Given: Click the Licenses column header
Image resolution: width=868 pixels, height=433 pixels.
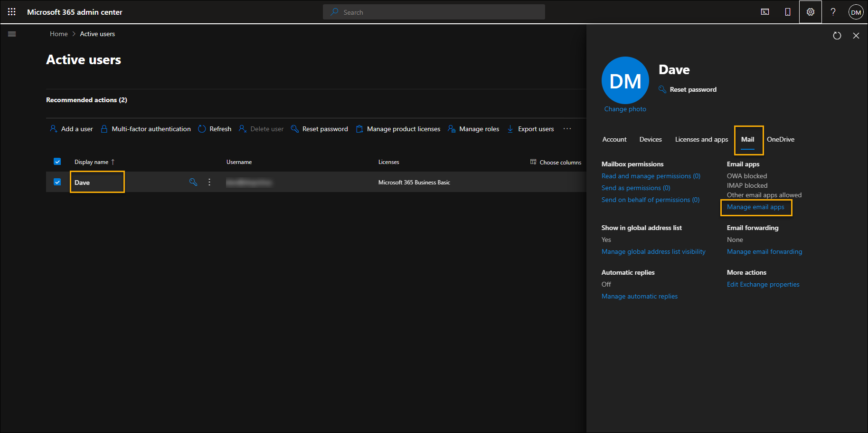Looking at the screenshot, I should click(x=389, y=162).
